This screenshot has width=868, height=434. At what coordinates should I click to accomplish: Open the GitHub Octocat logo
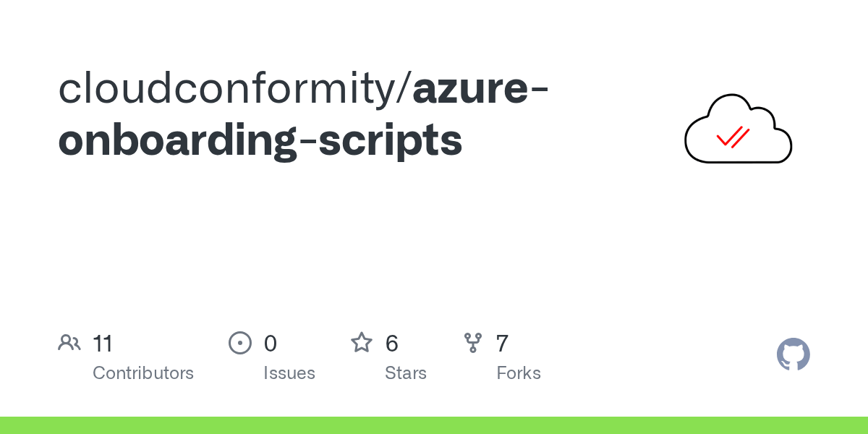(793, 354)
